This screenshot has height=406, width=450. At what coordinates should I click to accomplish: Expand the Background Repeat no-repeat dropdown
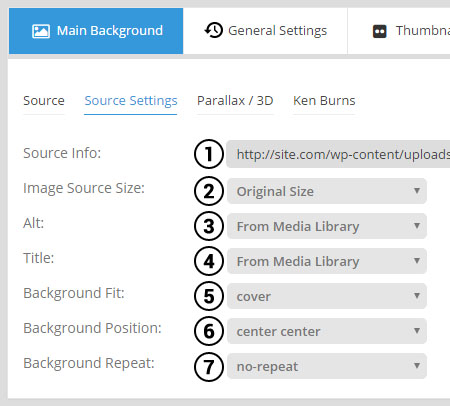point(327,366)
